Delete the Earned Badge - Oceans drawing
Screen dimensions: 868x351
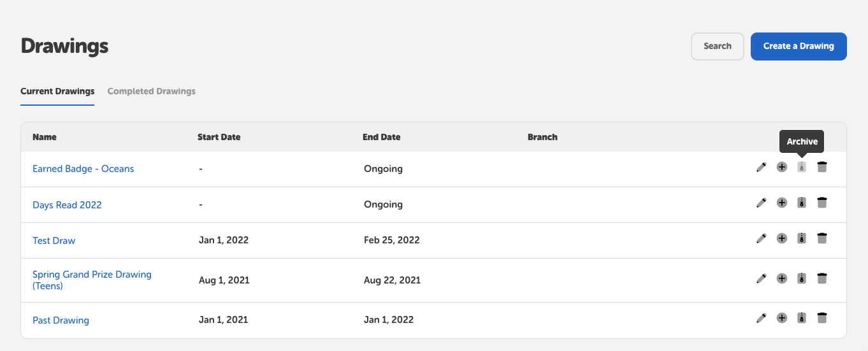pos(822,167)
